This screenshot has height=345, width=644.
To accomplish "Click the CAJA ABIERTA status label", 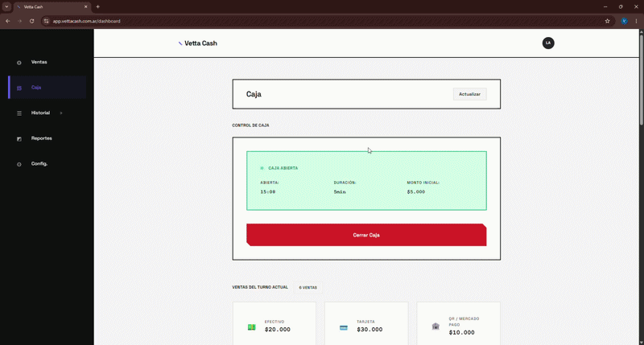I will pos(283,168).
